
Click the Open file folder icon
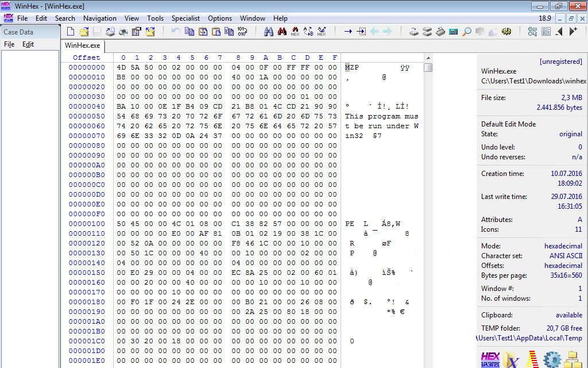point(84,32)
